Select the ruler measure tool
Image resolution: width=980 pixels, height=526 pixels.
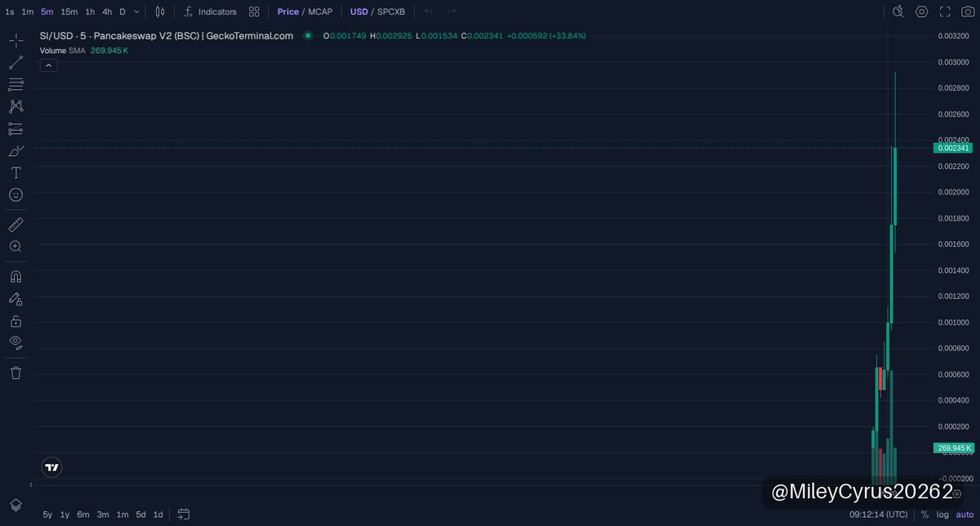tap(16, 225)
